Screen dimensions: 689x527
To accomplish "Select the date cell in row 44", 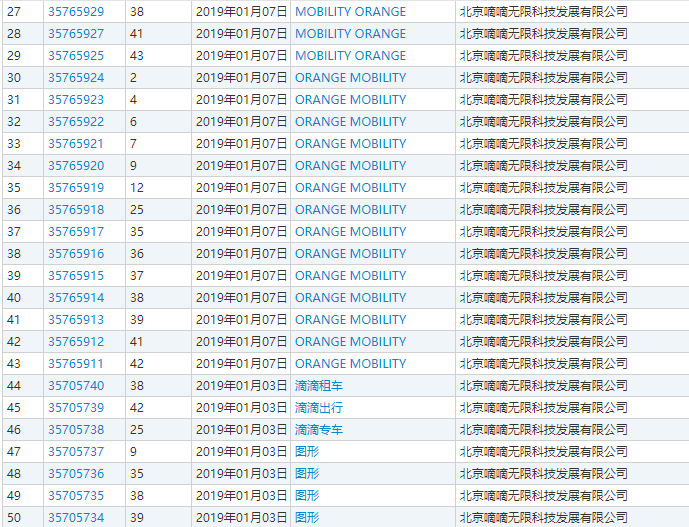I will pyautogui.click(x=241, y=385).
